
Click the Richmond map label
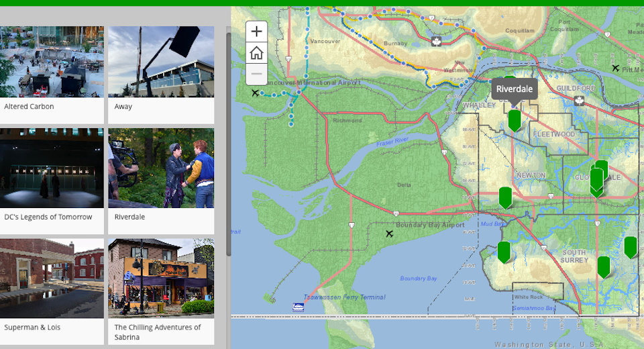coord(347,120)
